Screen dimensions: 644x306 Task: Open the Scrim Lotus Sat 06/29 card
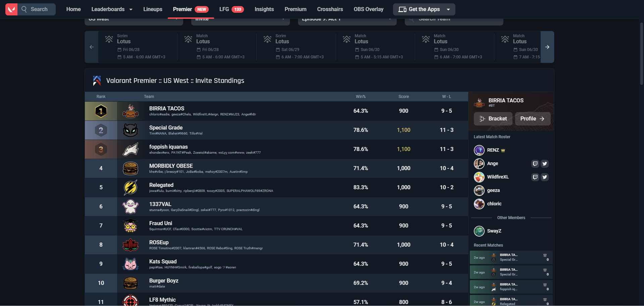pos(296,47)
